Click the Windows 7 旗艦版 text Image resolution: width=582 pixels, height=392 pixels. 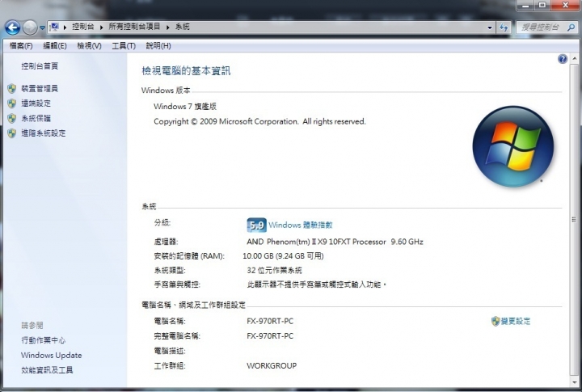click(185, 107)
